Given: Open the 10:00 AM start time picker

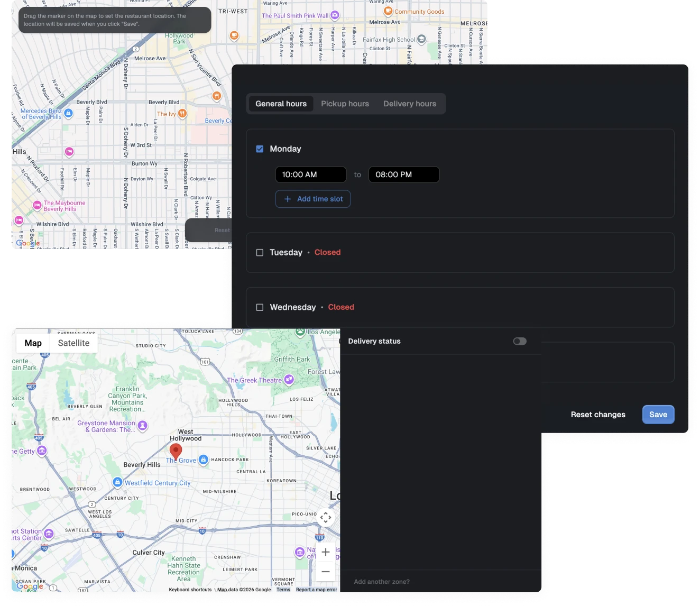Looking at the screenshot, I should click(310, 175).
